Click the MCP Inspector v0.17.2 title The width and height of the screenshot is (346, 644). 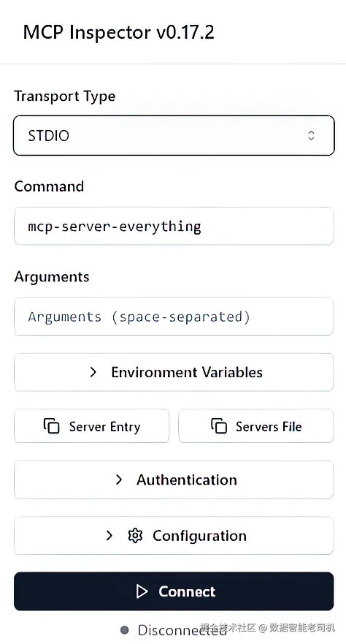(118, 32)
